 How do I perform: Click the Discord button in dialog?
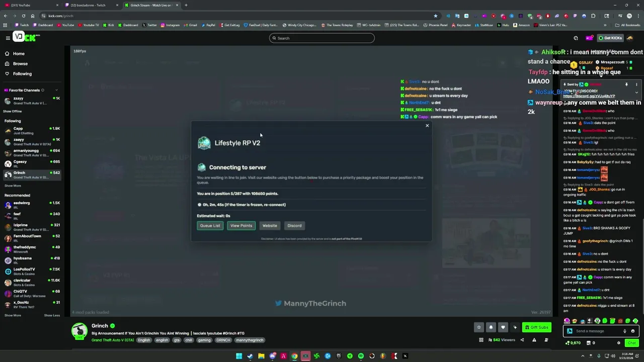tap(294, 226)
